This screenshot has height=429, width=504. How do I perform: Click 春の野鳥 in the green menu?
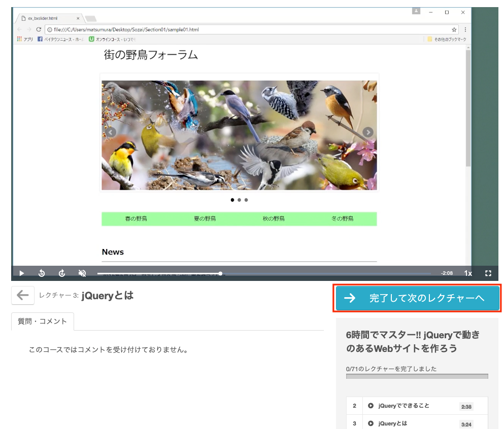136,219
